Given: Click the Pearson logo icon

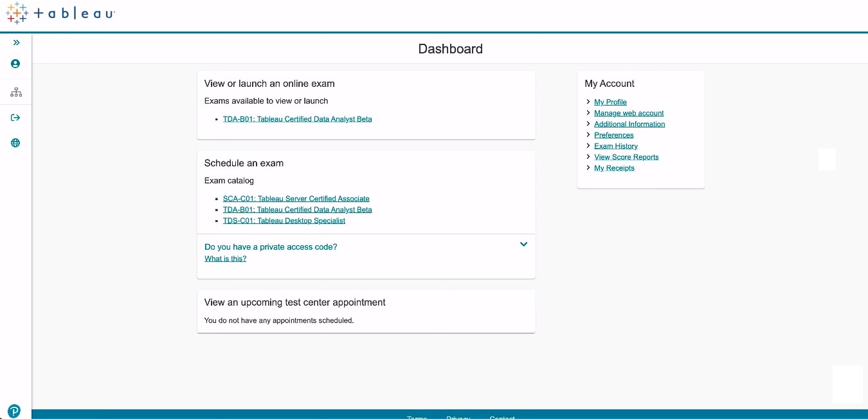Looking at the screenshot, I should [14, 411].
